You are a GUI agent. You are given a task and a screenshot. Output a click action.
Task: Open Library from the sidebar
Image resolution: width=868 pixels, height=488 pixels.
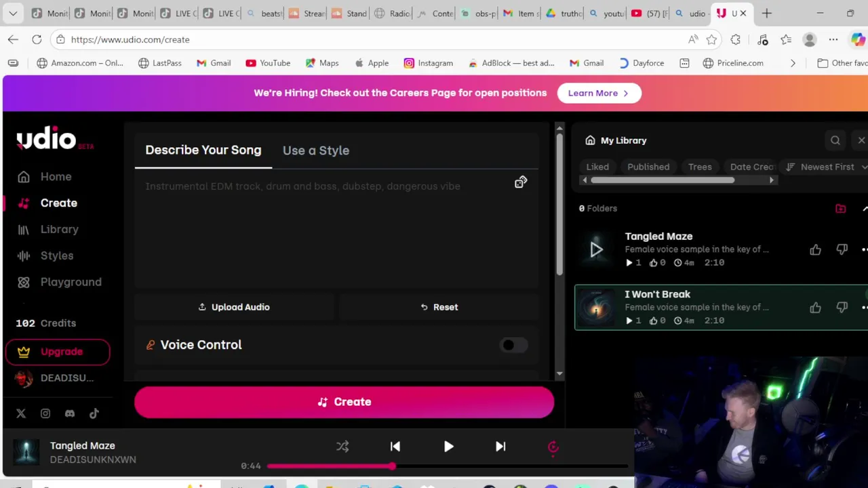[47, 229]
